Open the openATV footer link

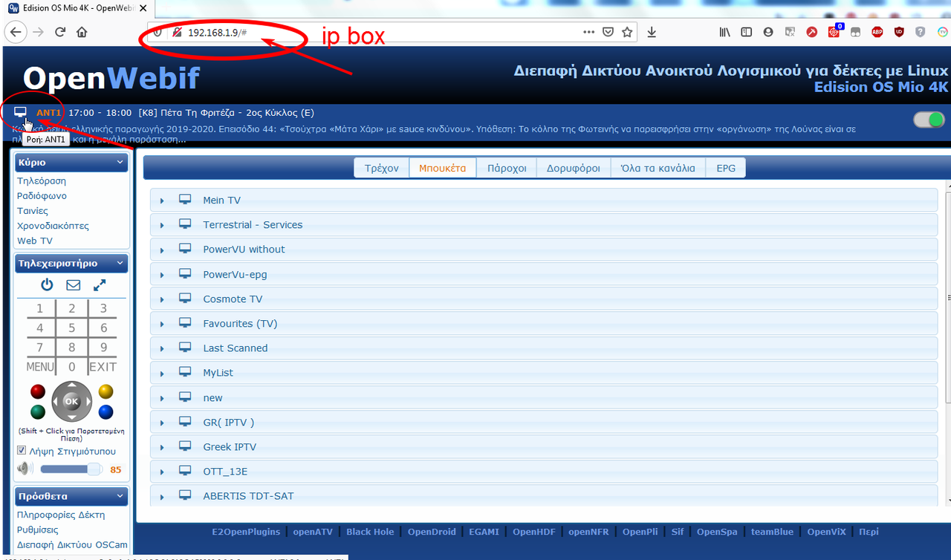pos(312,532)
